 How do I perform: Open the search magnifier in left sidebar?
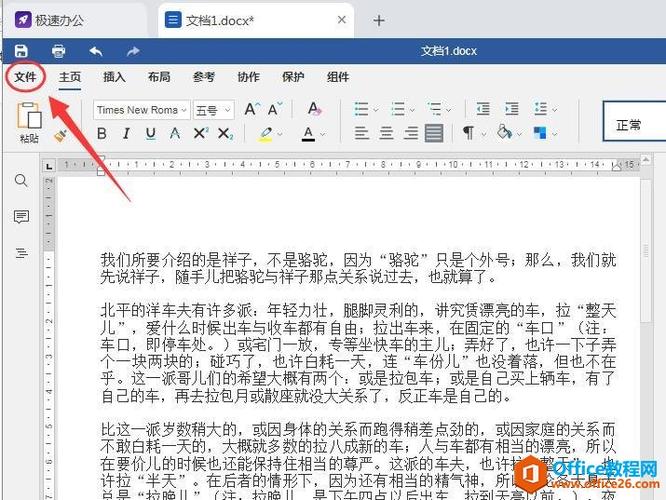pyautogui.click(x=21, y=181)
